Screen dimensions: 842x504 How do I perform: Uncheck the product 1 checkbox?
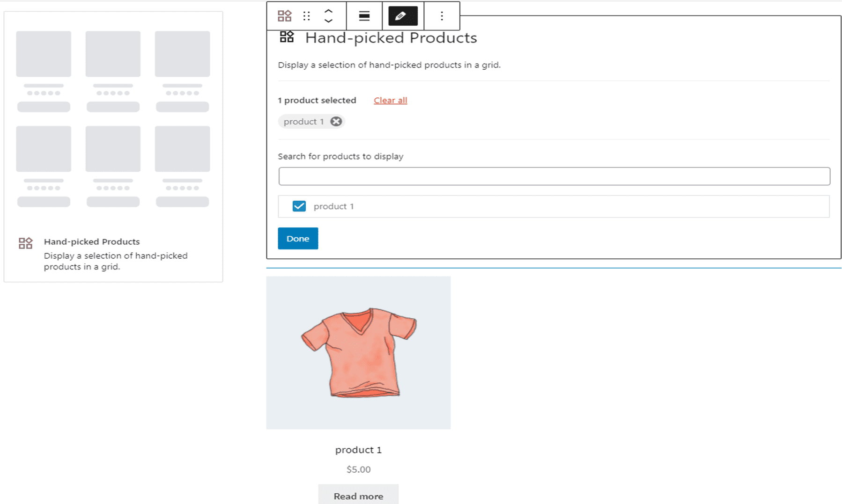click(x=299, y=206)
